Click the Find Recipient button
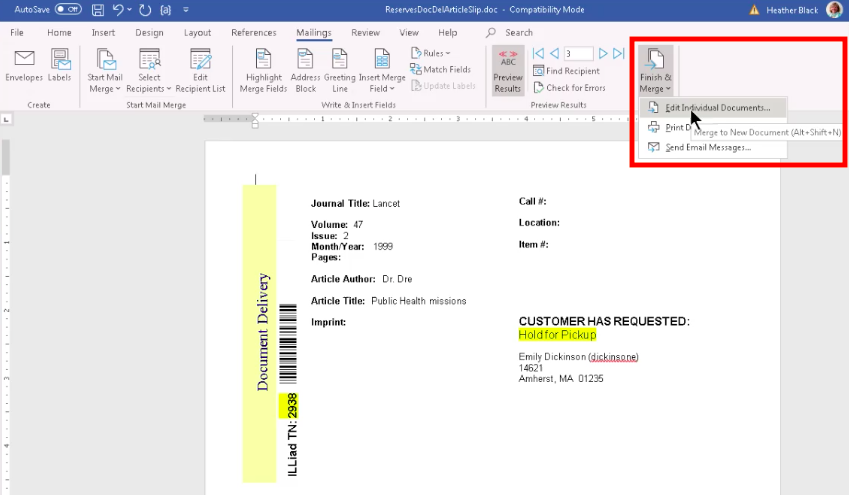849x495 pixels. (566, 71)
